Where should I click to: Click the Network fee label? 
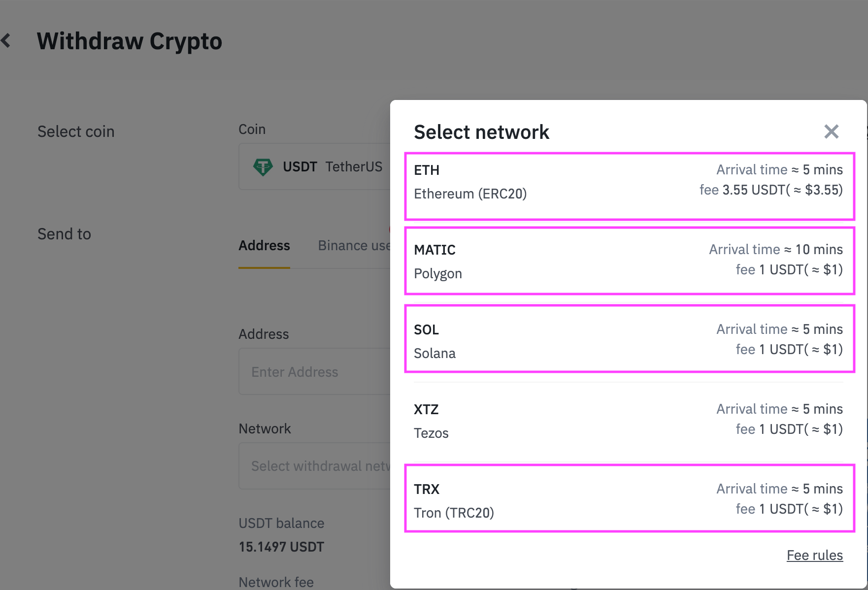pyautogui.click(x=276, y=582)
